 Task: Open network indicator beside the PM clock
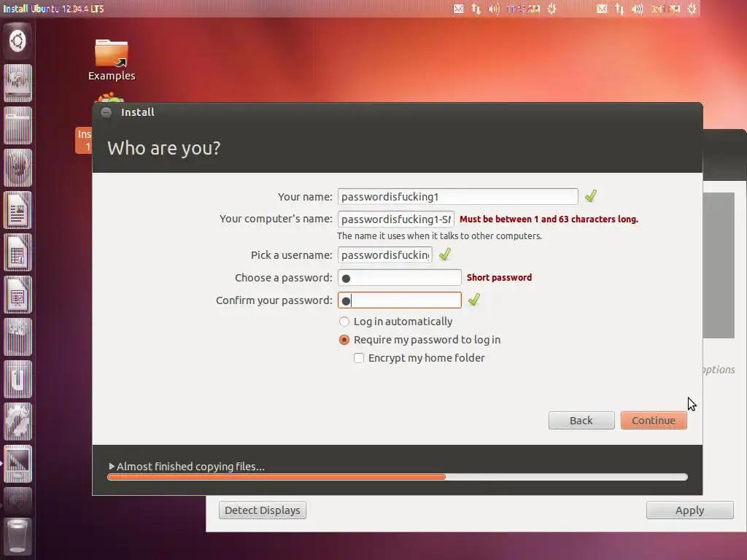point(619,9)
